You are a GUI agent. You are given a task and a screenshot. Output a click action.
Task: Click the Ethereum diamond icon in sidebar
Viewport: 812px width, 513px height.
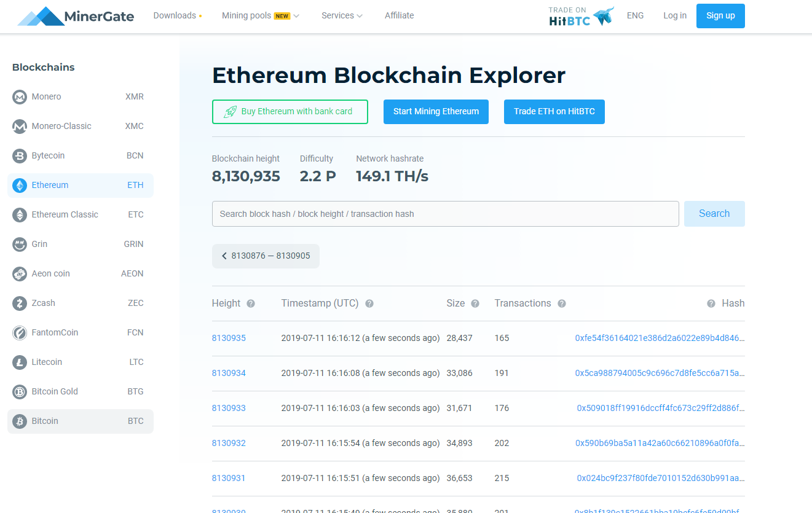[20, 186]
